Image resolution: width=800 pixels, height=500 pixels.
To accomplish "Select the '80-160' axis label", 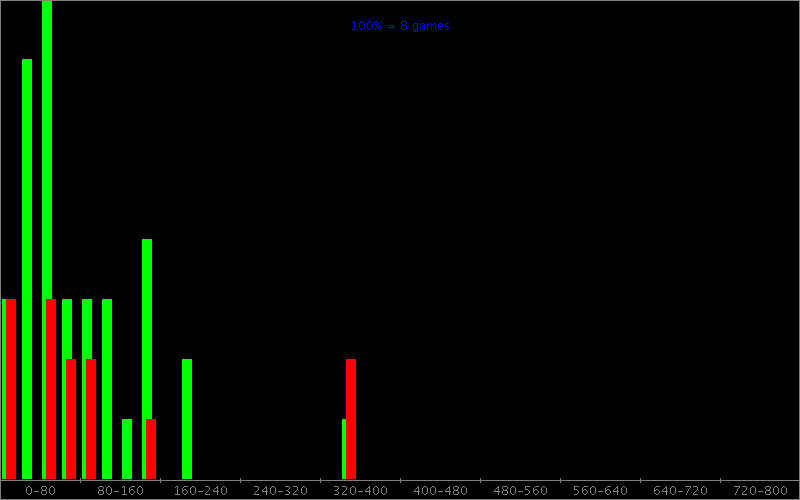I will [x=120, y=491].
